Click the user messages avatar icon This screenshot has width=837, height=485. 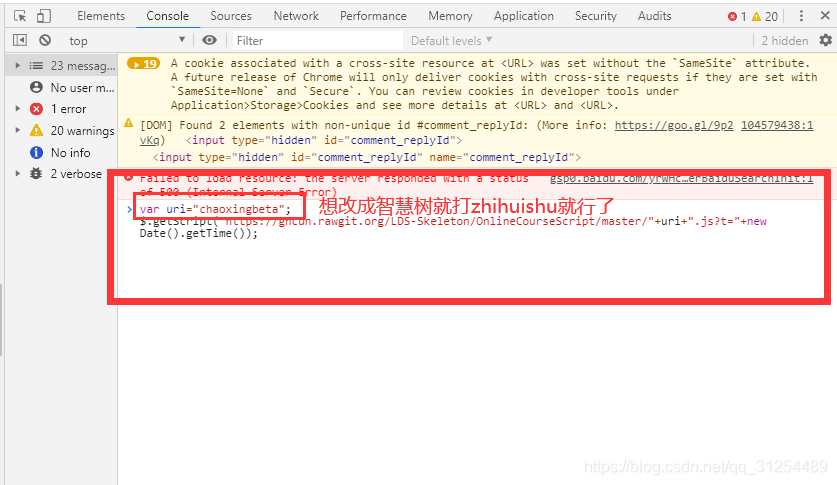tap(36, 87)
